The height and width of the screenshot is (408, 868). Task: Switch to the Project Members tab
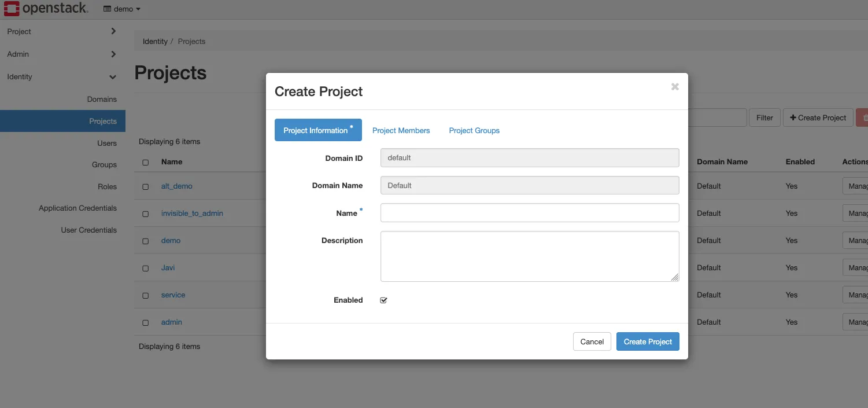pyautogui.click(x=401, y=130)
